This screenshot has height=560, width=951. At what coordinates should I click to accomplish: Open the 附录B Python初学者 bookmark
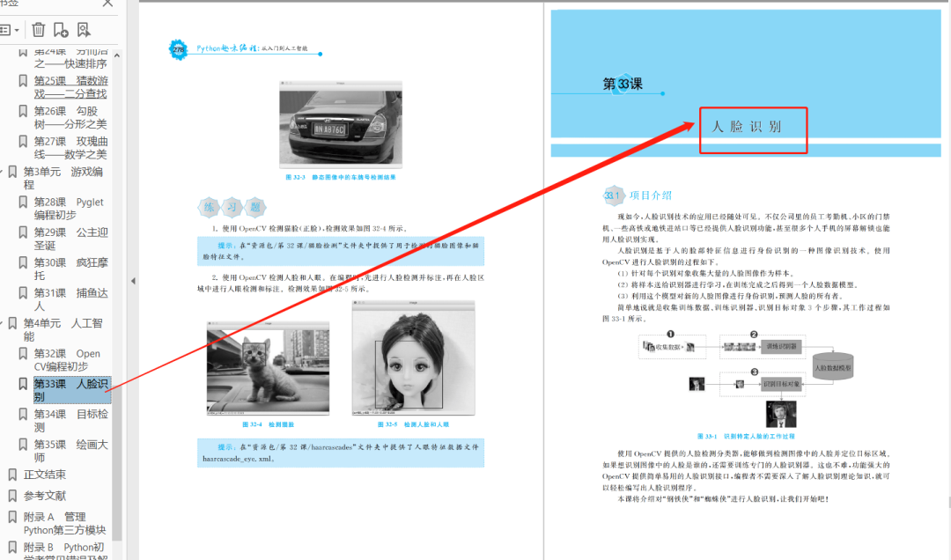pos(65,552)
